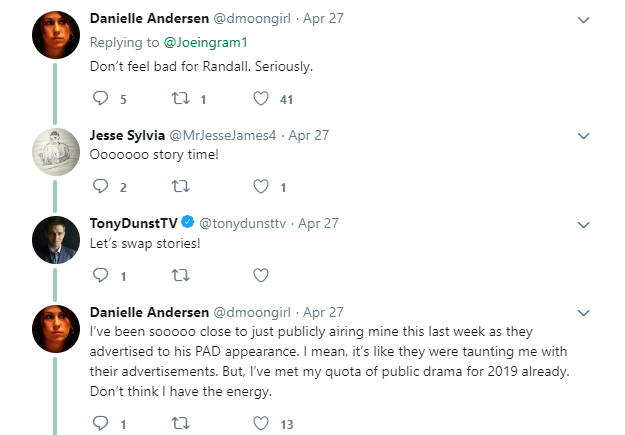Reply to Jesse Sylvia's story time tweet
The image size is (625, 435).
98,186
